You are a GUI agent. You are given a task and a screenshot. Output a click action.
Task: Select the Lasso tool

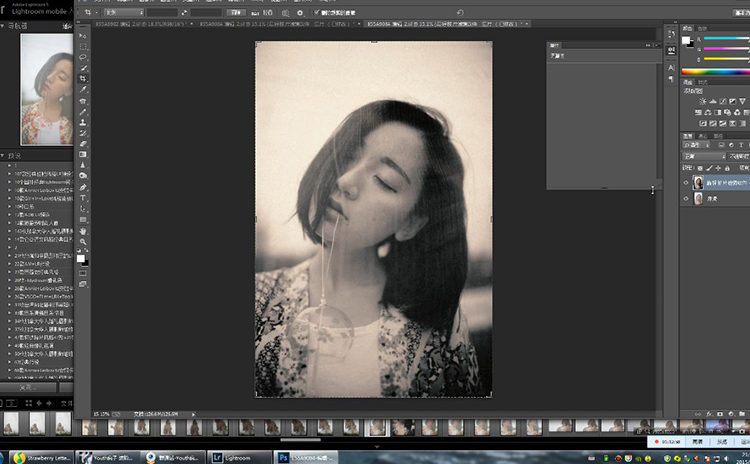83,57
